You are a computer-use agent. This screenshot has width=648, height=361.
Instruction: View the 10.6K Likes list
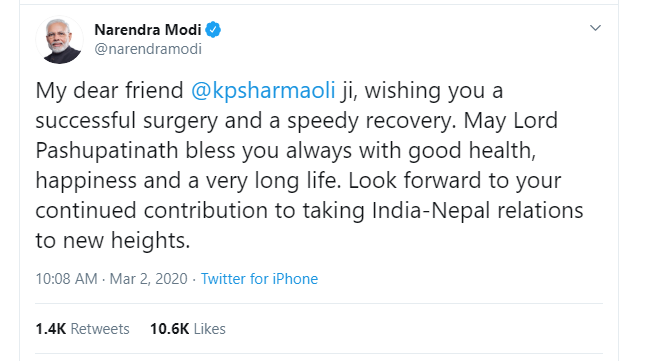tap(188, 329)
